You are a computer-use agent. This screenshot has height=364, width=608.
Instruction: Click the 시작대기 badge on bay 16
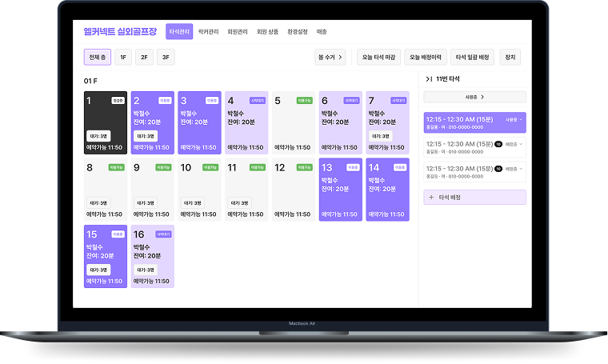point(163,234)
